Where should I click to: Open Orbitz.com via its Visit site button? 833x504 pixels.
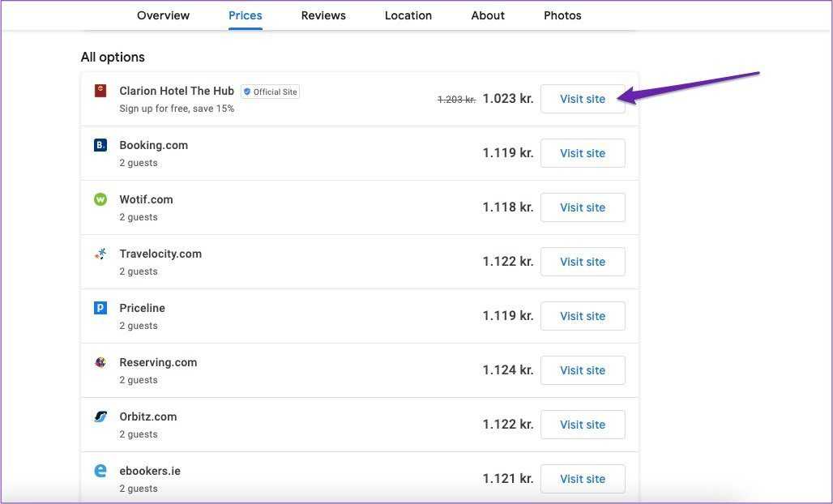tap(583, 425)
